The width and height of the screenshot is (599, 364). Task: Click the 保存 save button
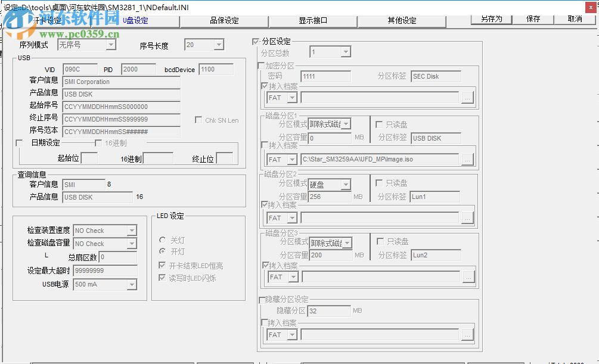coord(532,18)
